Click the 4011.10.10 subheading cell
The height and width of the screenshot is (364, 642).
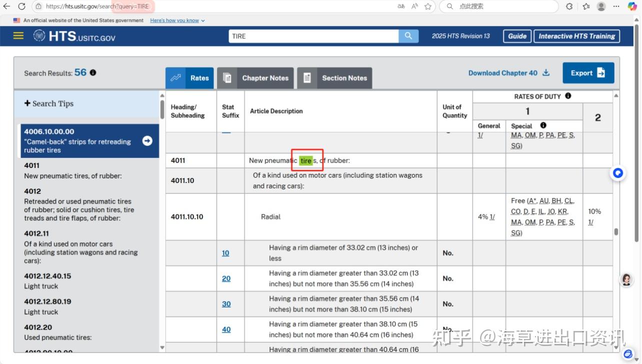(x=191, y=217)
